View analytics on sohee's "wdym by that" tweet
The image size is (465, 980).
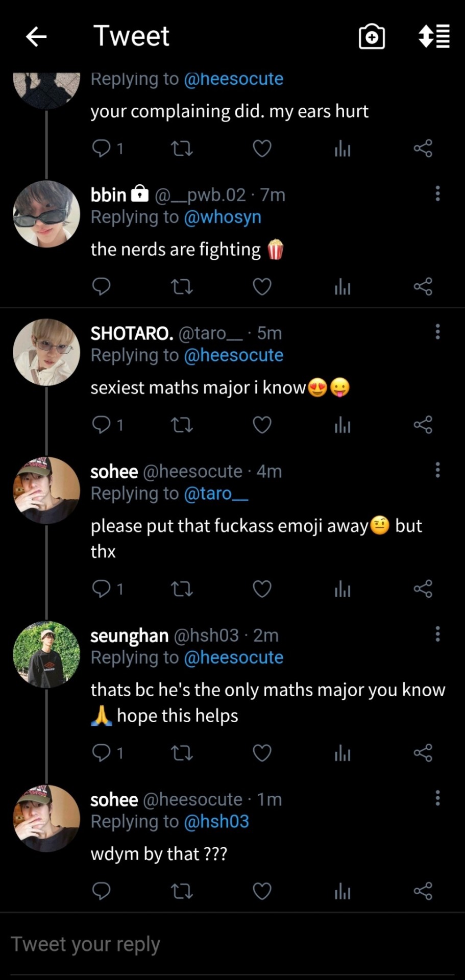click(342, 891)
